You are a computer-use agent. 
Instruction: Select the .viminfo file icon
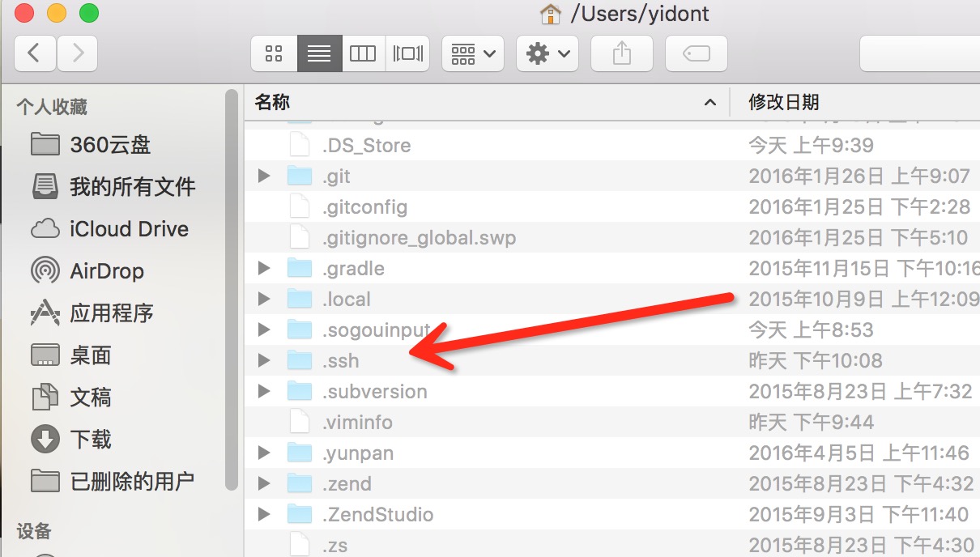coord(300,422)
